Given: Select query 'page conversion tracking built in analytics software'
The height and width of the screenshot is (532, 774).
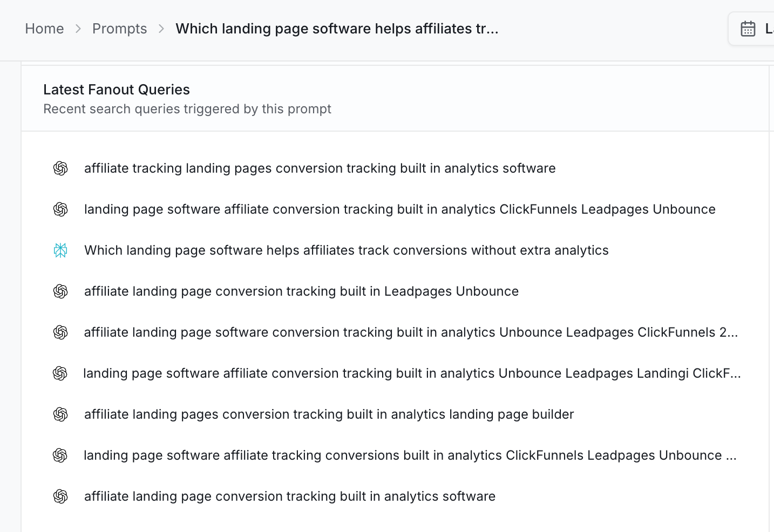Looking at the screenshot, I should (290, 496).
